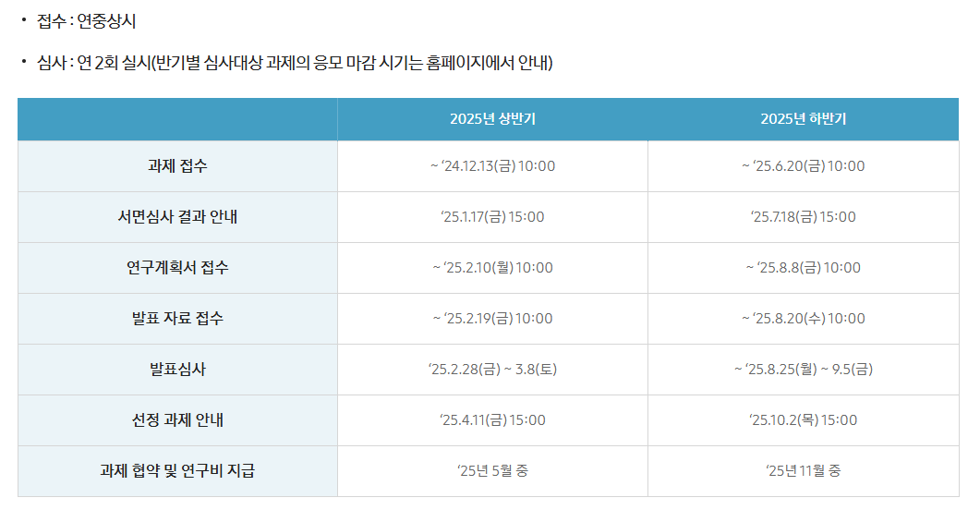Click 과제 협약 및 연구비 지급 label
Screen dimensions: 980x510
[177, 470]
